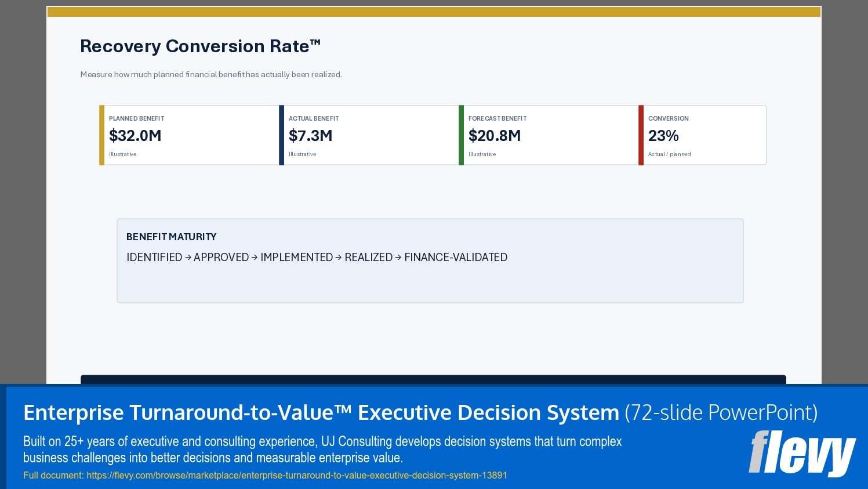Select the ACTUAL BENEFIT label

pos(314,118)
